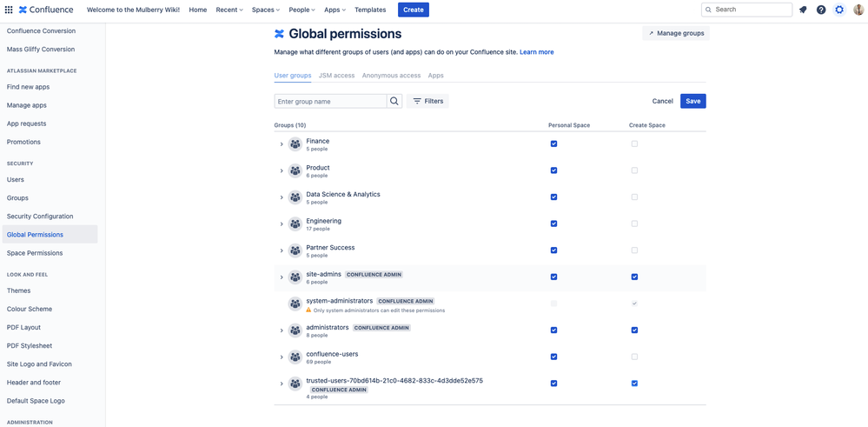Switch to the JSM access tab
The image size is (868, 427).
[336, 76]
